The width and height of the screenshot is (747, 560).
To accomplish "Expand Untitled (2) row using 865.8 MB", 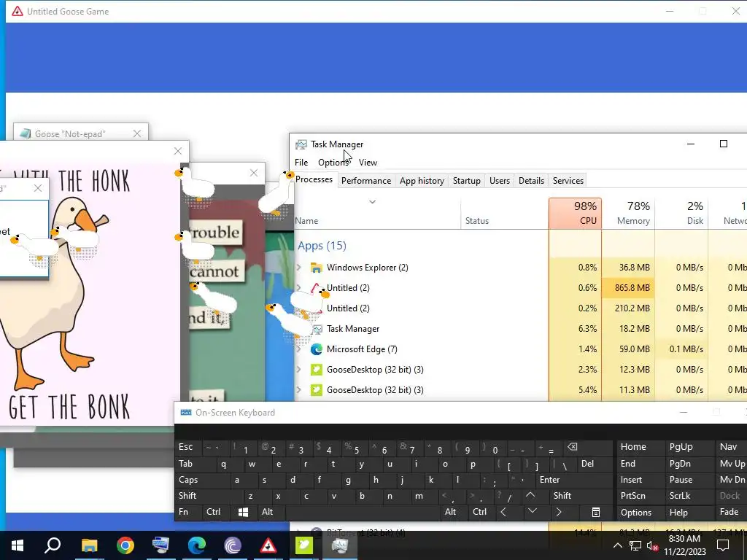I will click(x=299, y=287).
